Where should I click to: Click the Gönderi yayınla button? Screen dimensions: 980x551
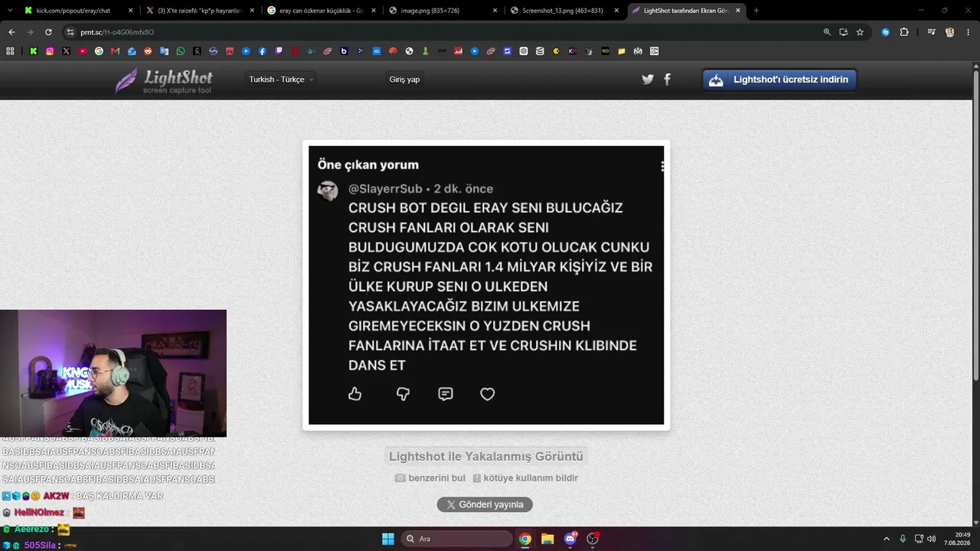click(485, 504)
